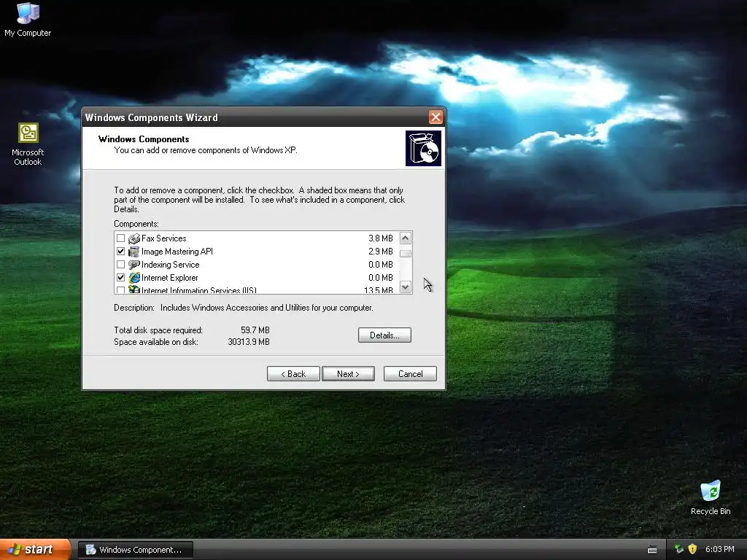
Task: Click the components list scroll down arrow
Action: click(406, 287)
